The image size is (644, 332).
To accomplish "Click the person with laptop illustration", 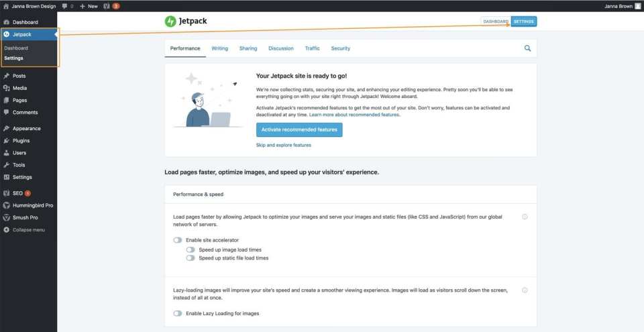I will click(x=208, y=101).
